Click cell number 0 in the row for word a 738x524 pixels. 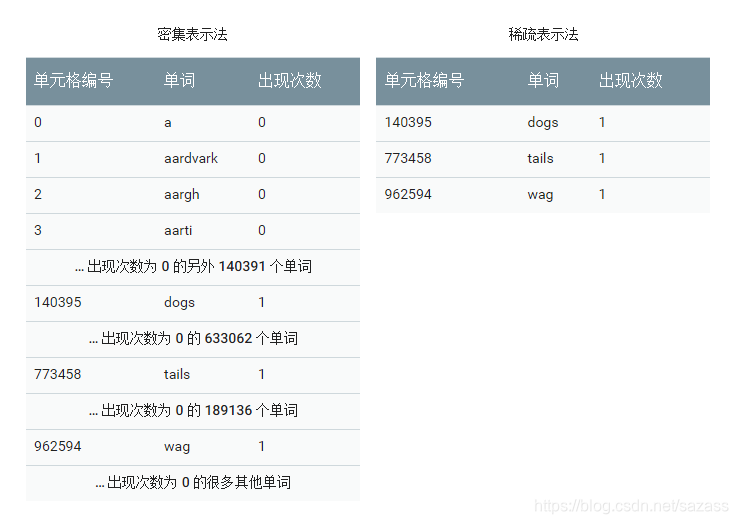tap(38, 122)
